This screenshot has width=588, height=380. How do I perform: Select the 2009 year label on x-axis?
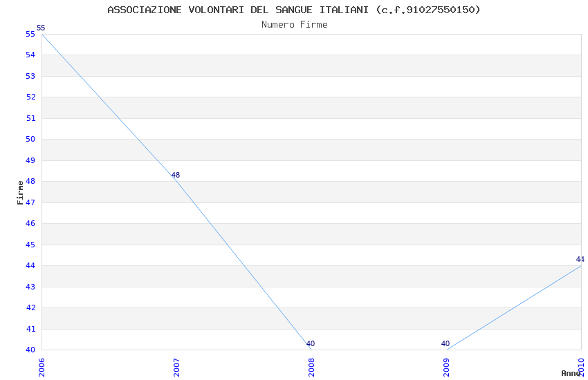coord(446,368)
